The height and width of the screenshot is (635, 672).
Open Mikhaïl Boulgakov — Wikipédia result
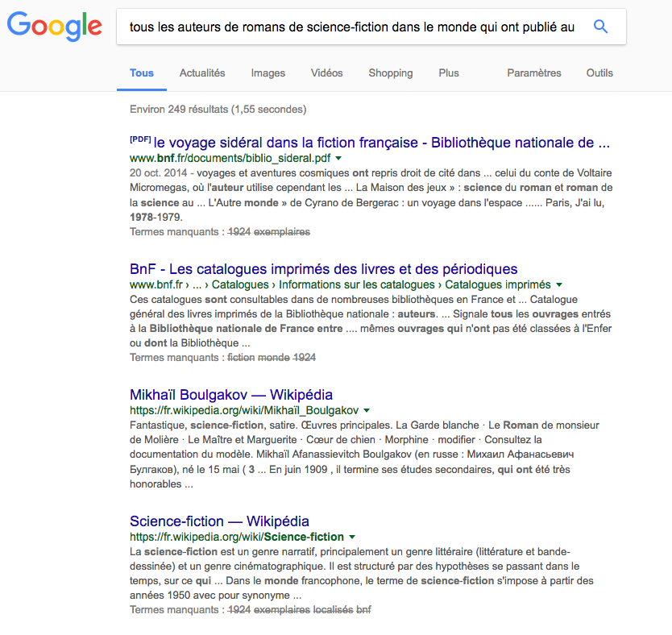pos(231,394)
